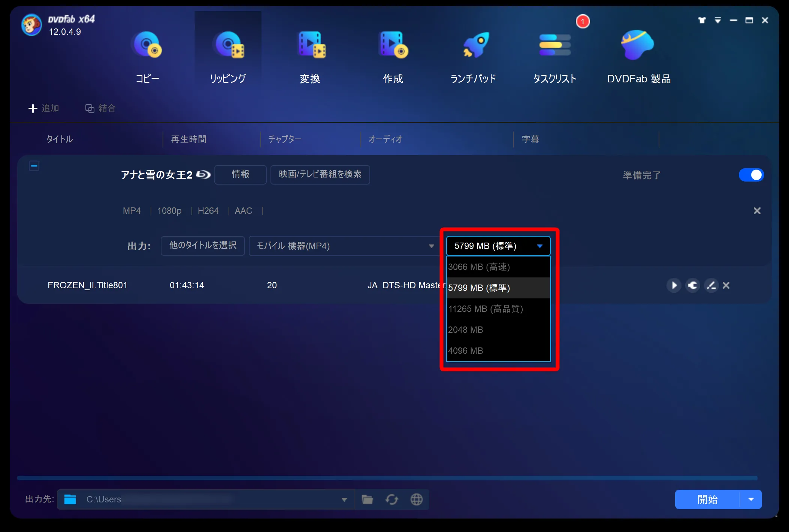Click the horizontal progress bar above output path
Viewport: 789px width, 532px height.
pyautogui.click(x=387, y=478)
